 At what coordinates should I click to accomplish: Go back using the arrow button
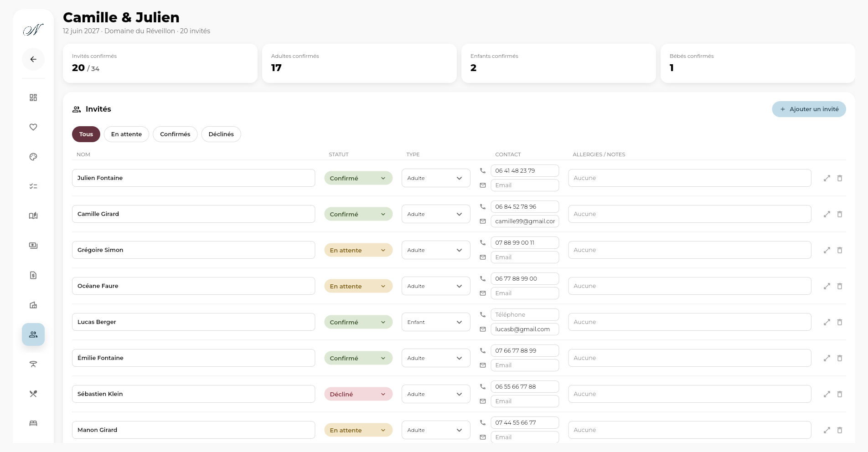33,59
